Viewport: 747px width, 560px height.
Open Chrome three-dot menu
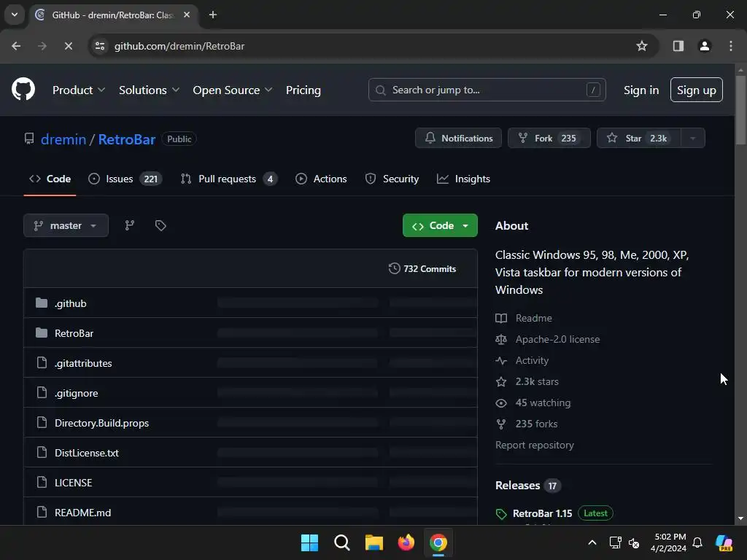click(731, 46)
